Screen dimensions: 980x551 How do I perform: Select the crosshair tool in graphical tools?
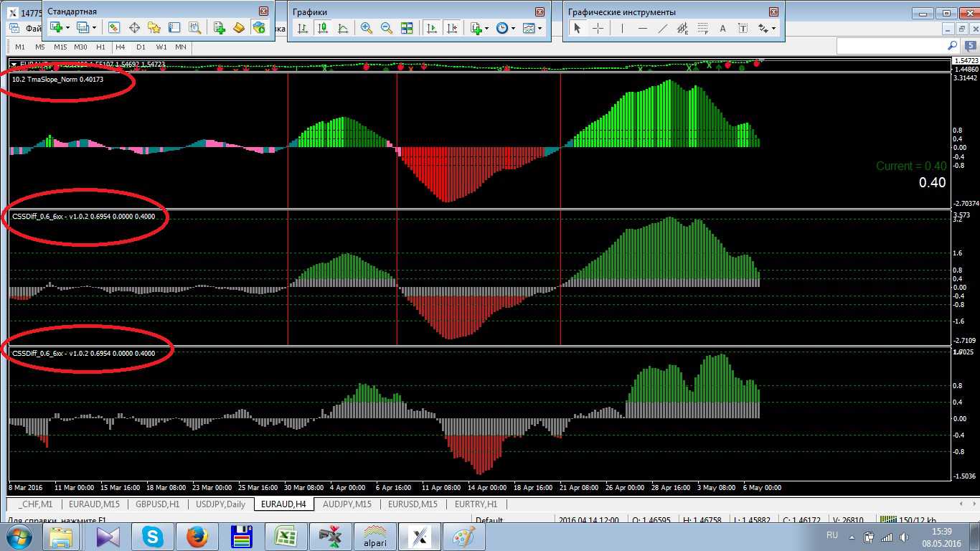598,28
